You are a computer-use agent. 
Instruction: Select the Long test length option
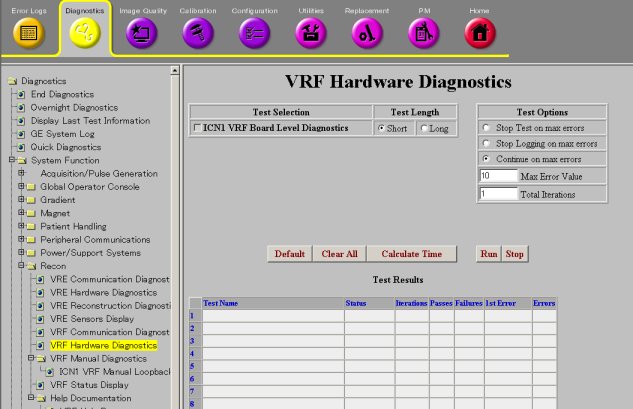[x=425, y=129]
